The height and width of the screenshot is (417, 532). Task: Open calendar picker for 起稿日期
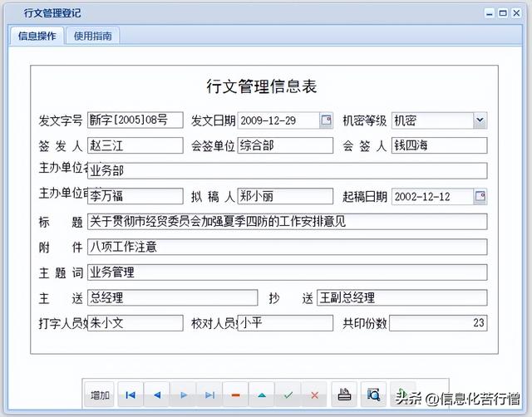[x=480, y=197]
